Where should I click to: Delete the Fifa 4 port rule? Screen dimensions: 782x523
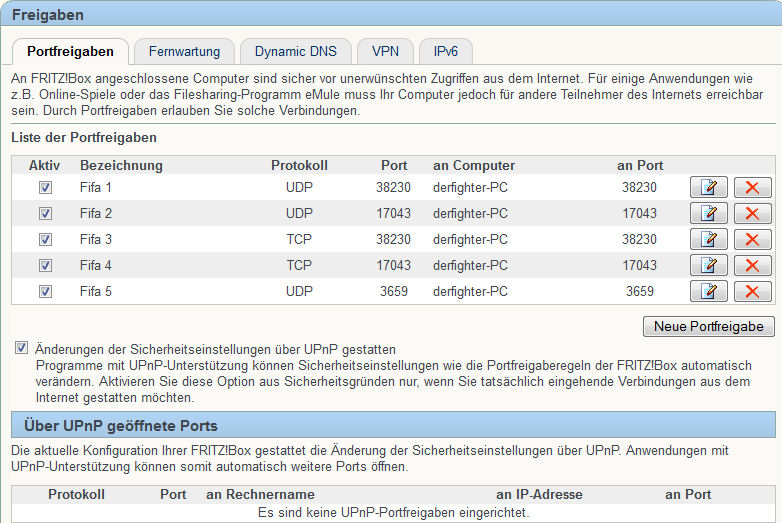(x=752, y=265)
